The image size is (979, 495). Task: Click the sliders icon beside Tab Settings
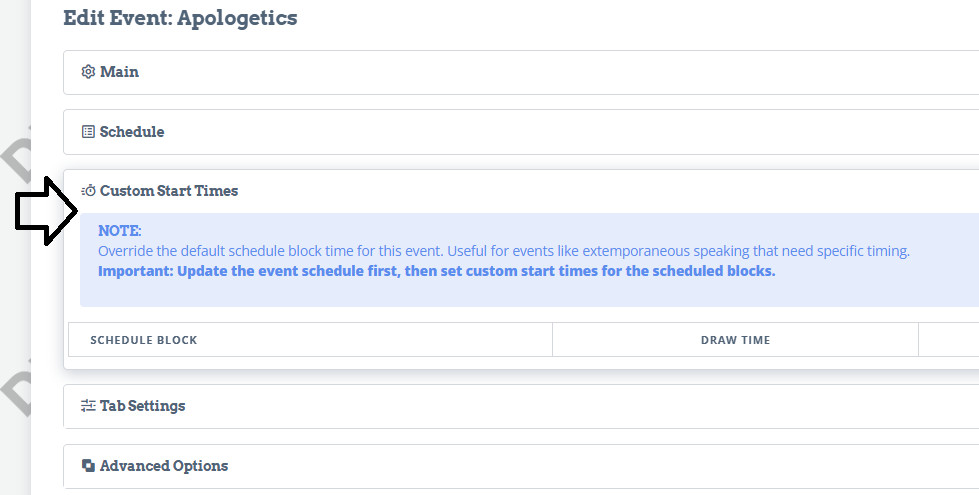pyautogui.click(x=88, y=406)
